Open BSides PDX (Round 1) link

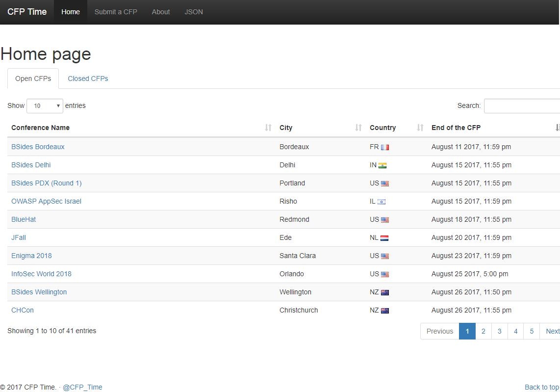(x=47, y=183)
